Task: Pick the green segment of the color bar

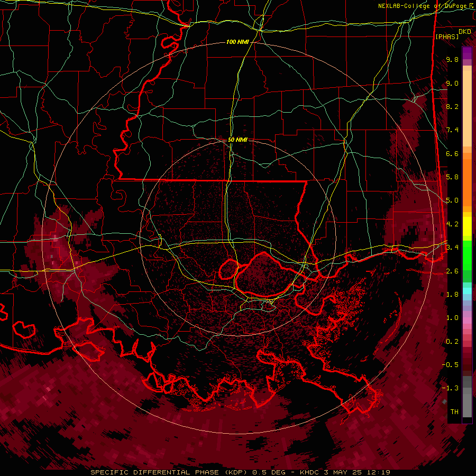Action: pos(467,255)
